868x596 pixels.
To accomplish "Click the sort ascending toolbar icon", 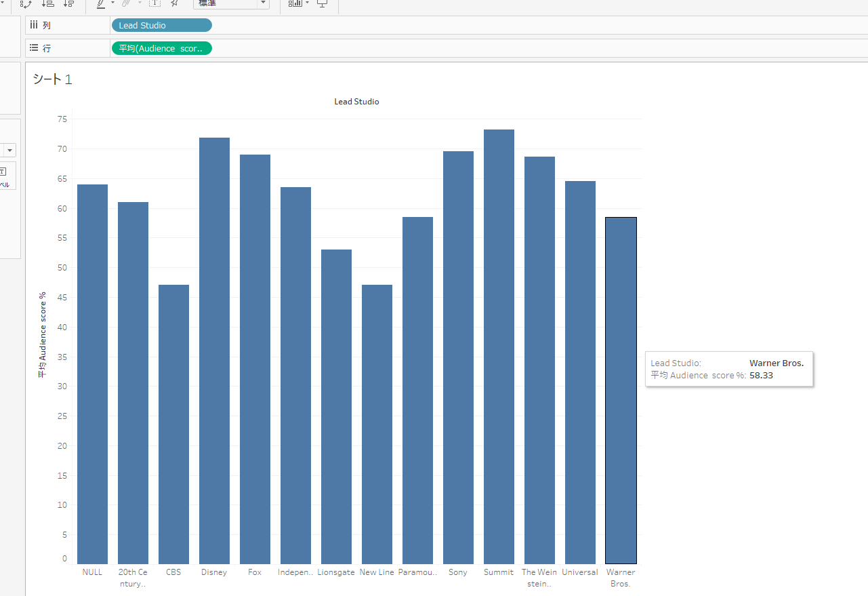I will coord(48,3).
